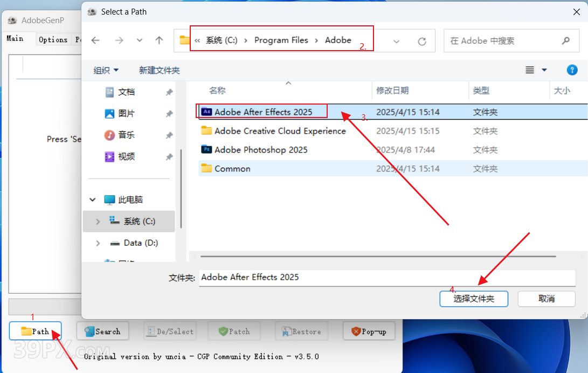Click the After Effects folder icon
The height and width of the screenshot is (373, 588).
(x=206, y=112)
